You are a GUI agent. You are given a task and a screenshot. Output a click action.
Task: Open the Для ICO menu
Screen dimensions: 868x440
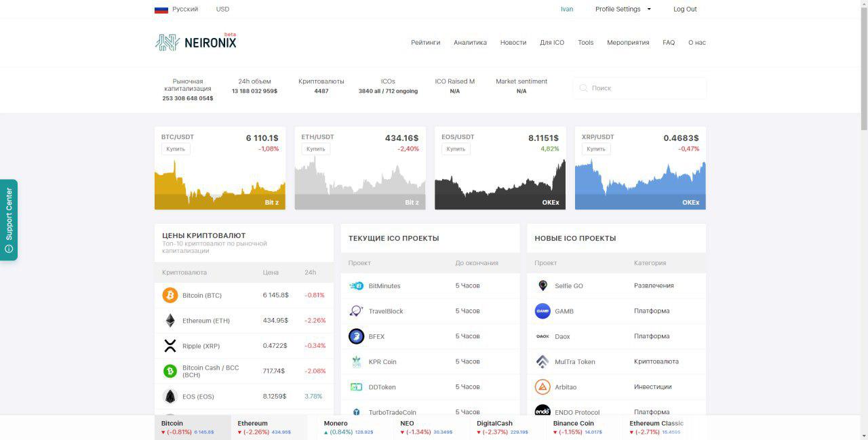click(552, 43)
